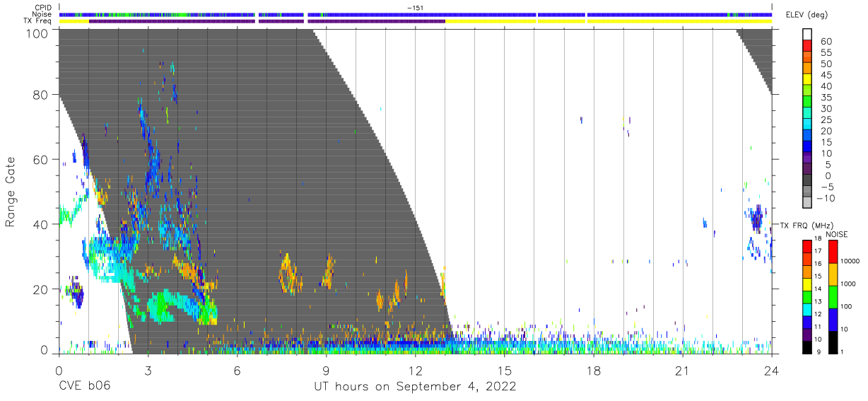Click the "55" label on ELEV colorbar
This screenshot has height=401, width=868.
[827, 53]
